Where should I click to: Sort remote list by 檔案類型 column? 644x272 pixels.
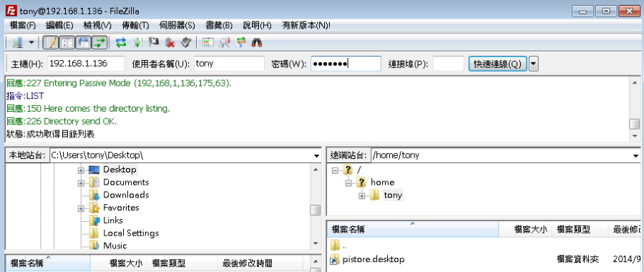point(580,229)
